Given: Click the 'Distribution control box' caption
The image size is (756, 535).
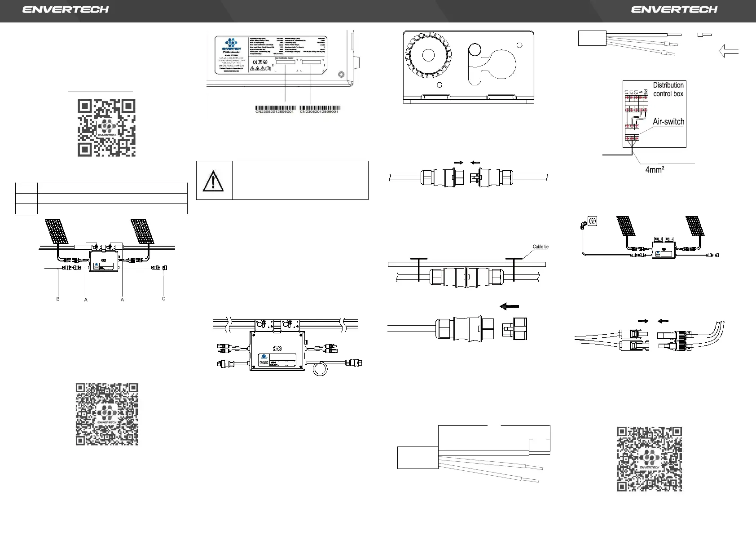Looking at the screenshot, I should coord(668,89).
